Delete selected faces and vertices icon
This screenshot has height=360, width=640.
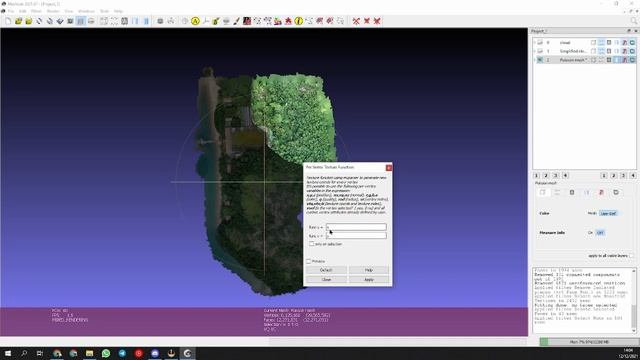point(377,21)
